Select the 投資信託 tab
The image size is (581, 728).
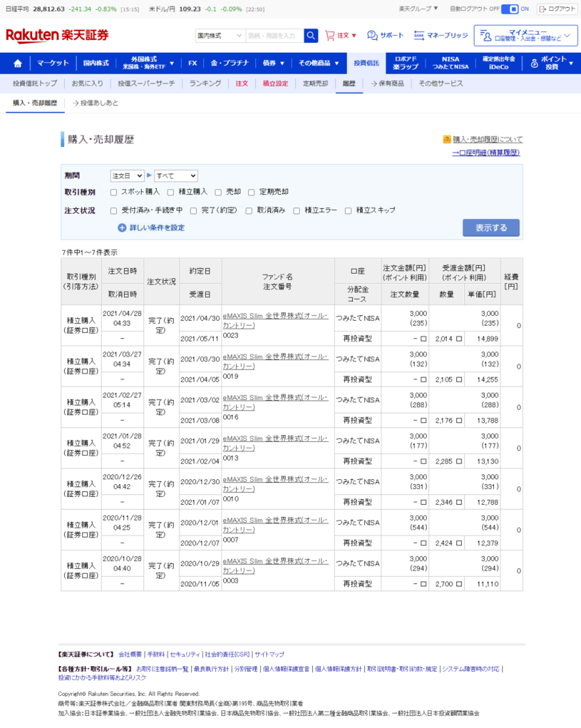(x=366, y=63)
